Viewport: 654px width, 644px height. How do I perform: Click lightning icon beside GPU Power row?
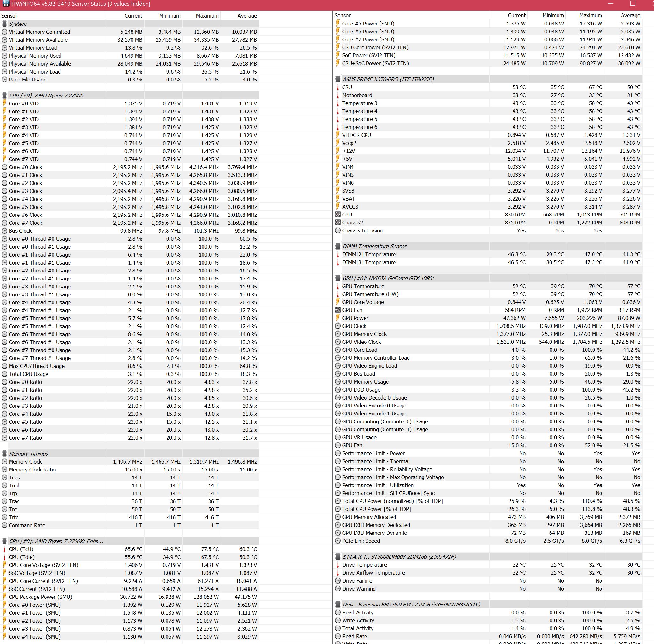pyautogui.click(x=338, y=318)
